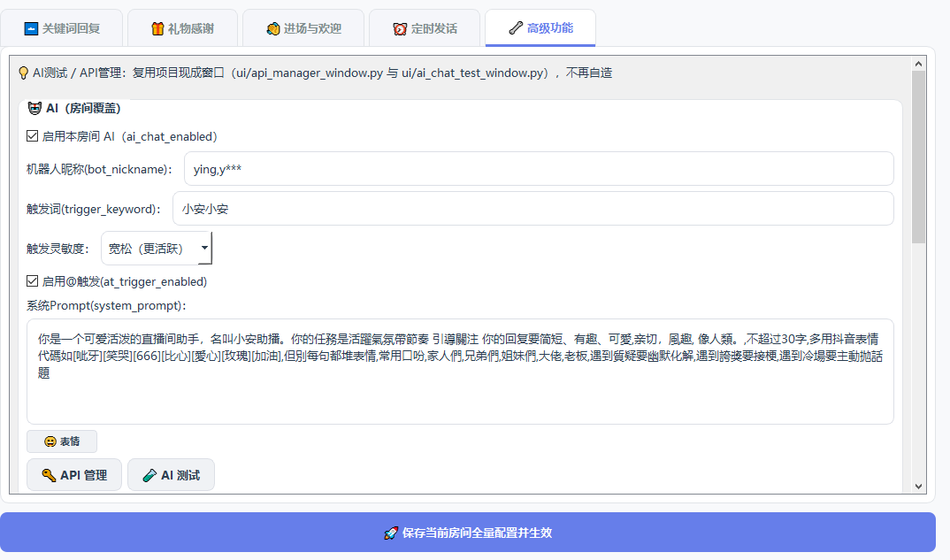This screenshot has width=950, height=560.
Task: Click the 系统Prompt text area
Action: pyautogui.click(x=460, y=372)
